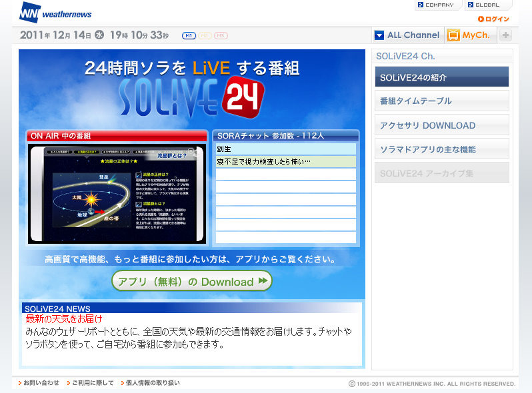The height and width of the screenshot is (393, 532).
Task: Click the GLOBAL blue square icon
Action: point(471,5)
